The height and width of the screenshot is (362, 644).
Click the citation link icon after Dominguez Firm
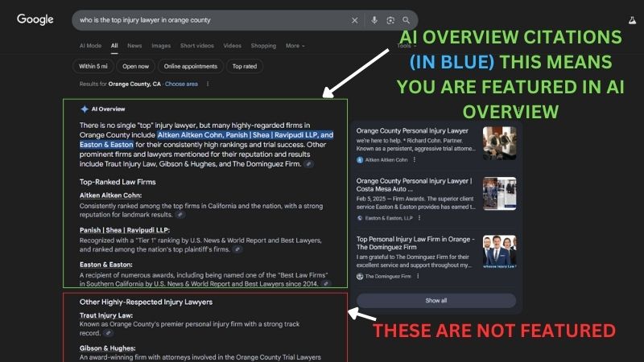(309, 164)
